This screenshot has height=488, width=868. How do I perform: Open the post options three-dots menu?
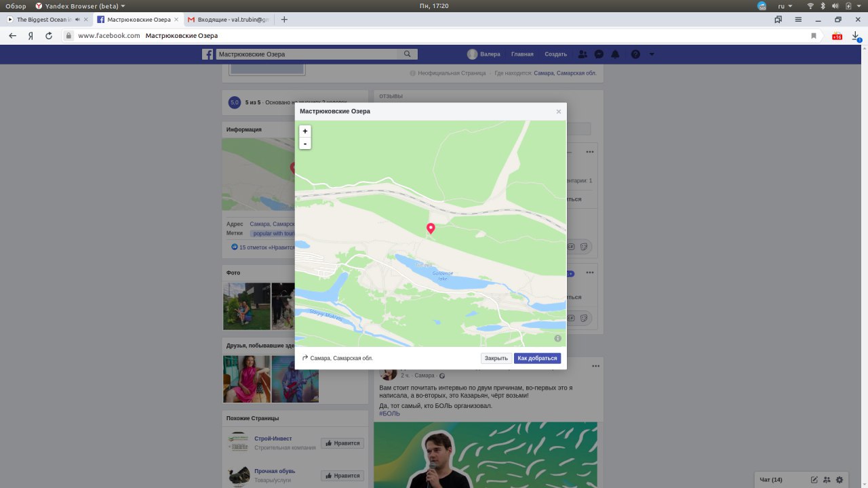[x=595, y=366]
